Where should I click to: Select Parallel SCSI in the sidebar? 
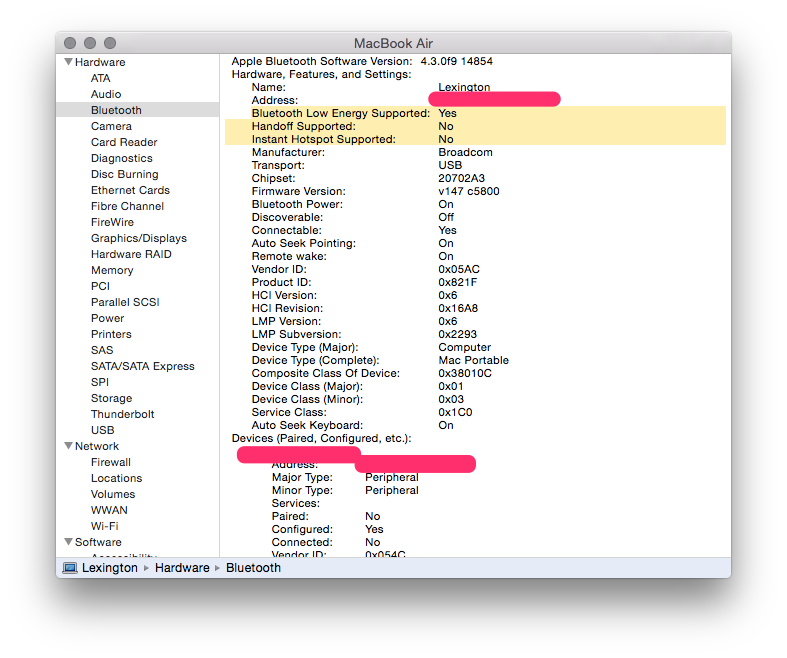(125, 302)
